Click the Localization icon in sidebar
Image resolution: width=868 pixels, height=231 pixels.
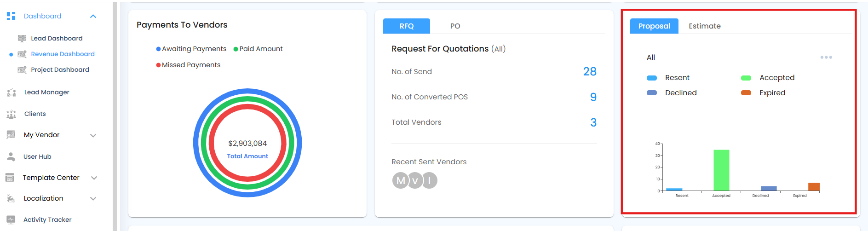(x=11, y=198)
